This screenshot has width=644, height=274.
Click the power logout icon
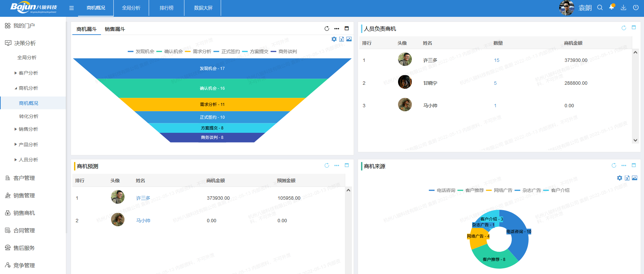(636, 8)
